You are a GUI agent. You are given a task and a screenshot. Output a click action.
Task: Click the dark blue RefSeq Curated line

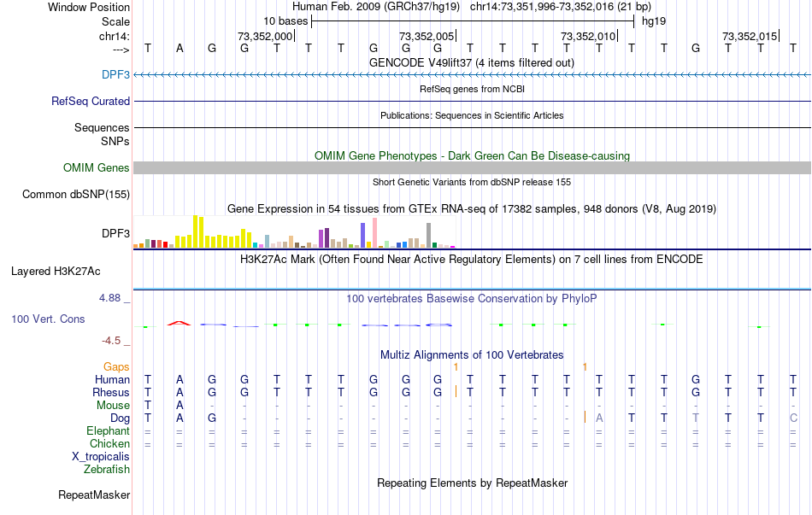click(472, 102)
